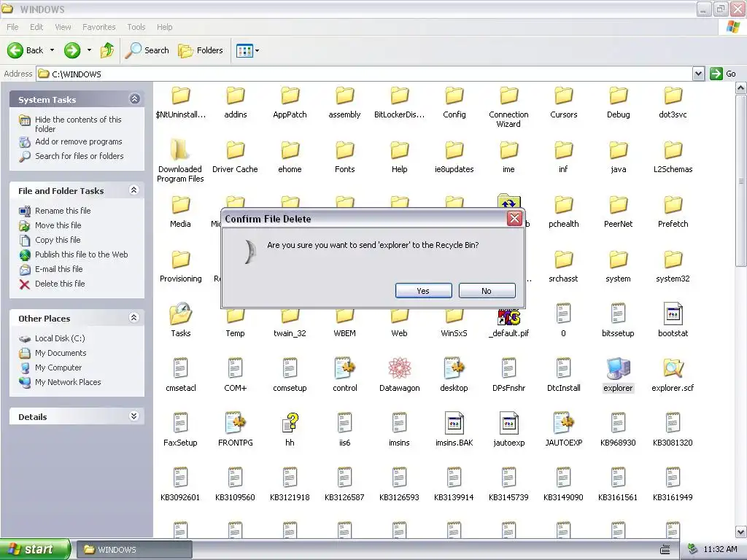Click the Up folder icon
Image resolution: width=747 pixels, height=560 pixels.
pos(107,50)
